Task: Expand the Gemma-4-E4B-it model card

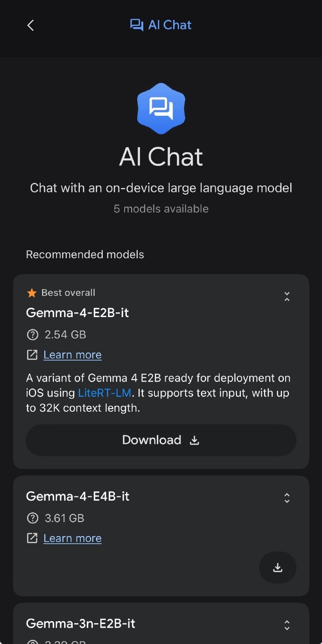Action: point(287,498)
